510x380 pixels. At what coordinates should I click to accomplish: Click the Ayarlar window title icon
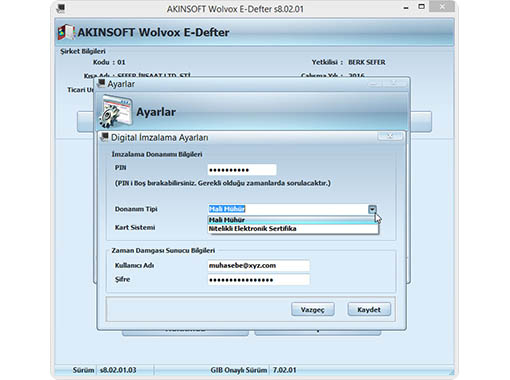coord(101,83)
